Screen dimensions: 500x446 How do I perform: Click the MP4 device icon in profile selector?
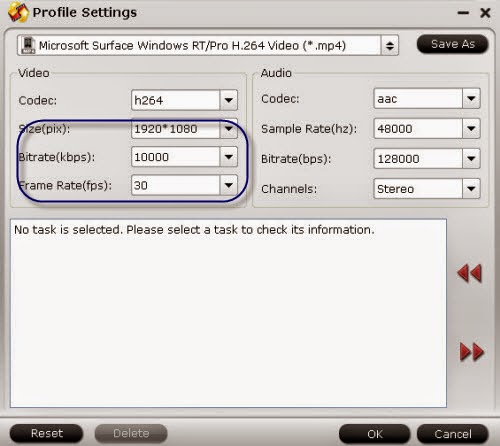(28, 45)
